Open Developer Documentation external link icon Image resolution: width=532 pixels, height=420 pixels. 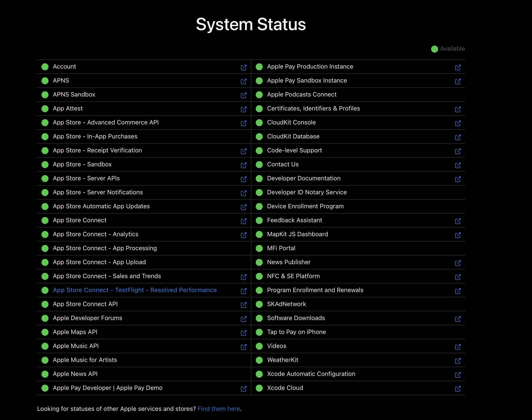(x=458, y=179)
